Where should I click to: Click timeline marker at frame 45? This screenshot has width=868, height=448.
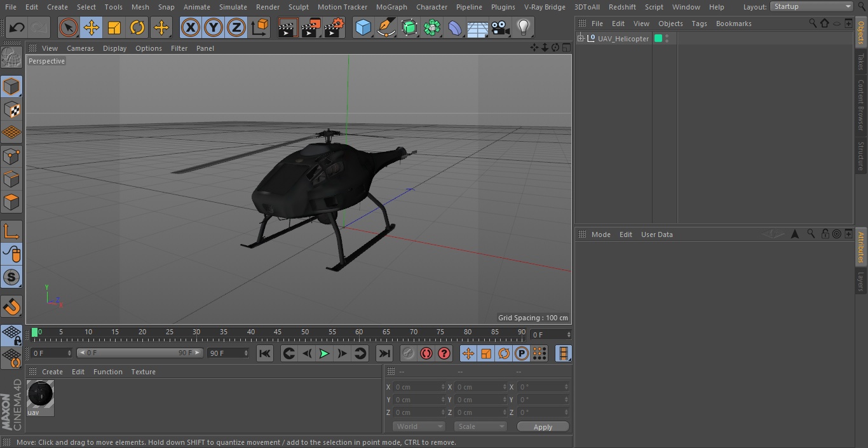click(x=278, y=332)
